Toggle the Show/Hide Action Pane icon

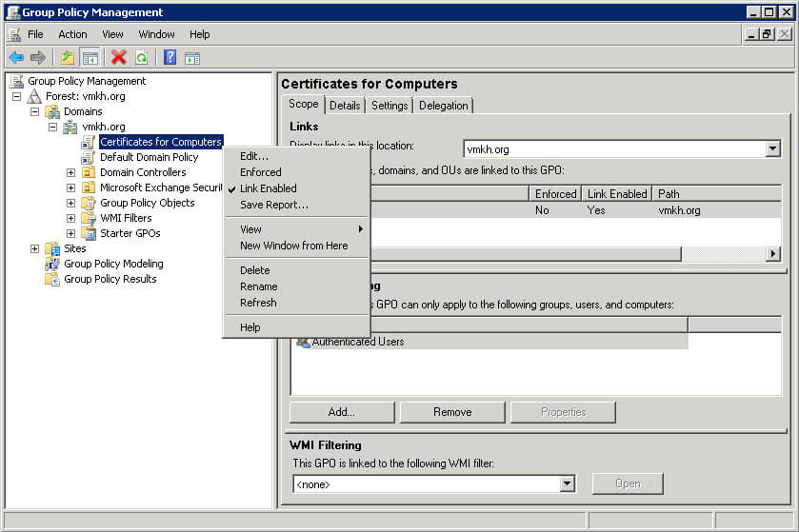click(x=192, y=58)
